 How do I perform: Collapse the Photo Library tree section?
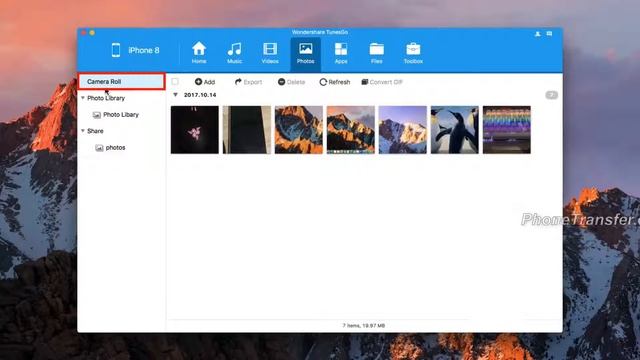pyautogui.click(x=83, y=98)
